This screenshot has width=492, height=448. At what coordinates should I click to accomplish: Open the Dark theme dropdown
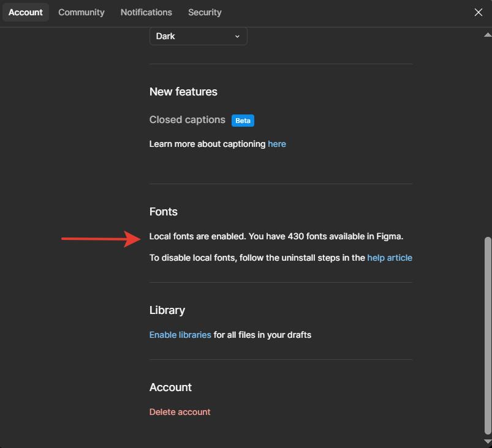click(198, 36)
